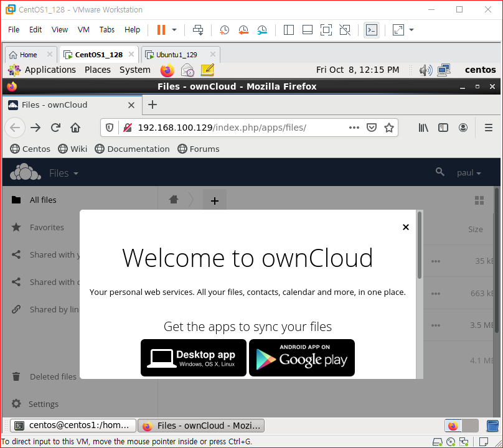Click the welcome dialog scrollbar
The height and width of the screenshot is (448, 503).
point(420,245)
